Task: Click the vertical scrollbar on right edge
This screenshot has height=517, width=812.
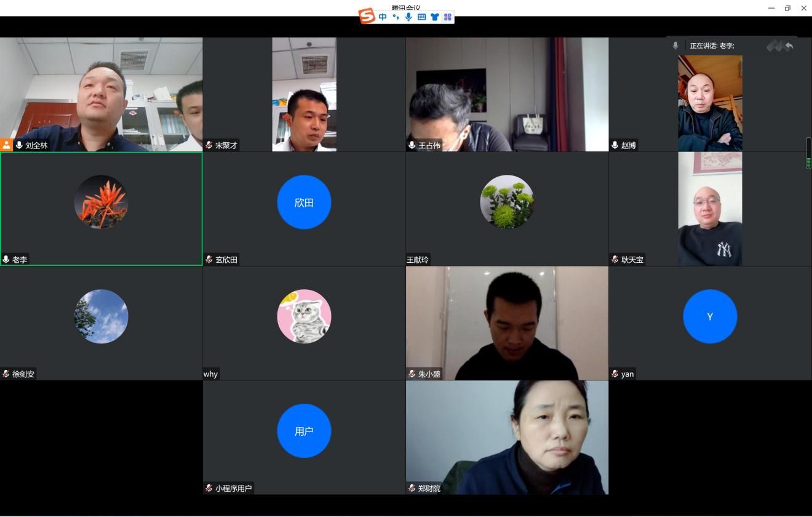Action: [x=808, y=153]
